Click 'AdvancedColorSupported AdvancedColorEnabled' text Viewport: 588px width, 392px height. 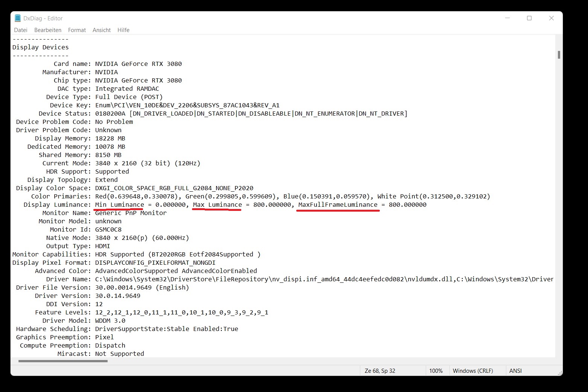tap(176, 271)
